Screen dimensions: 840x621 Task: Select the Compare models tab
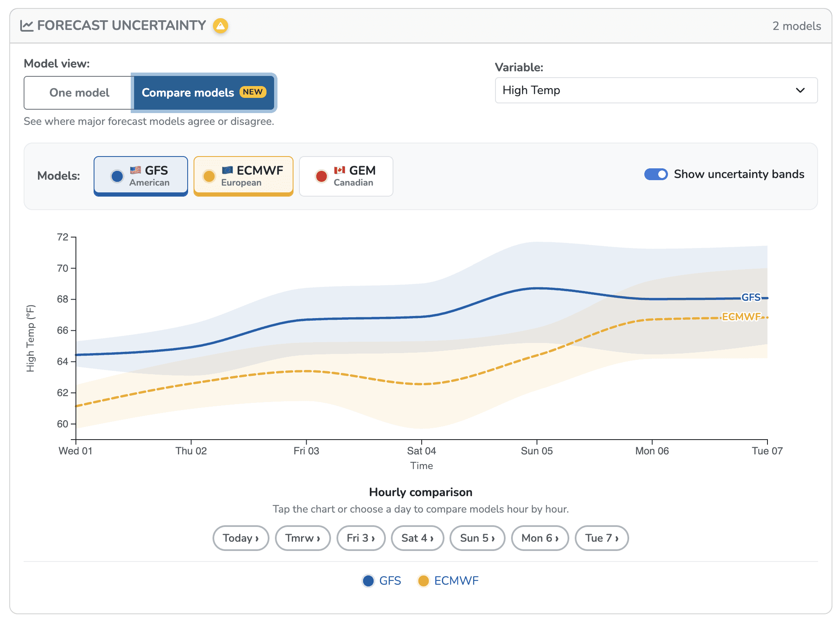pos(204,93)
